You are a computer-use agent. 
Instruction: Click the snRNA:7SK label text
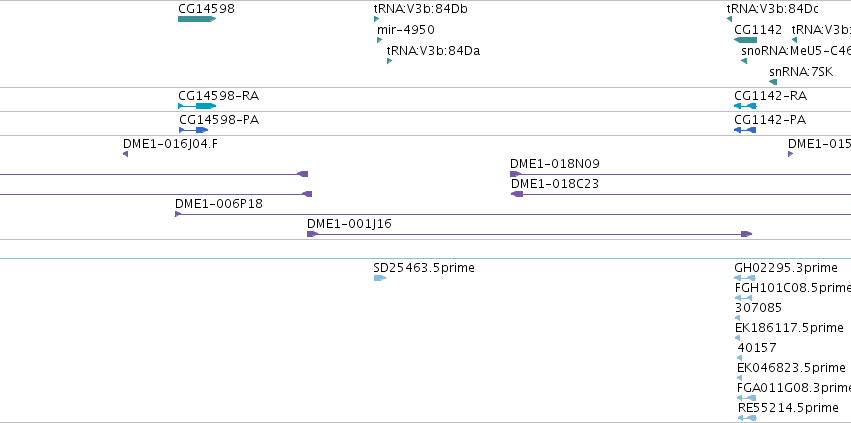tap(801, 72)
